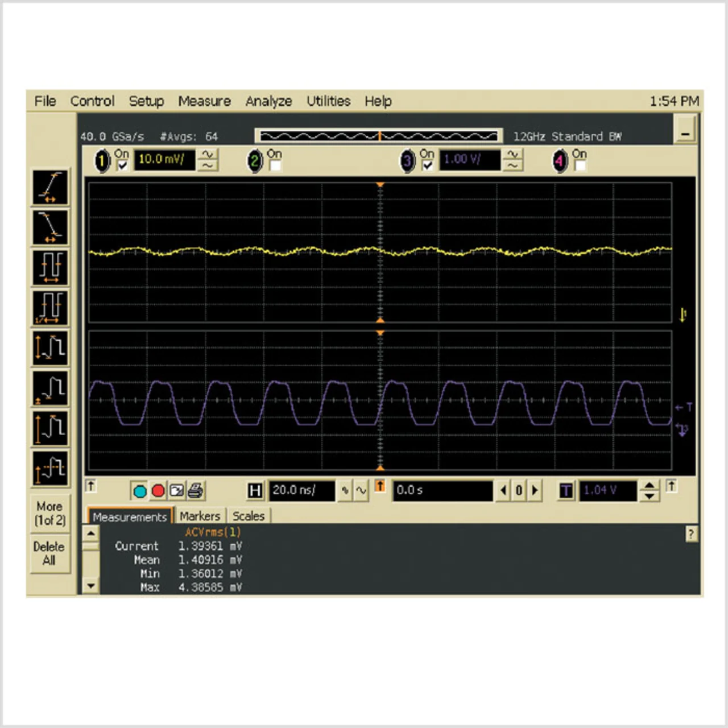
Task: Open horizontal setup with H icon
Action: [x=255, y=490]
